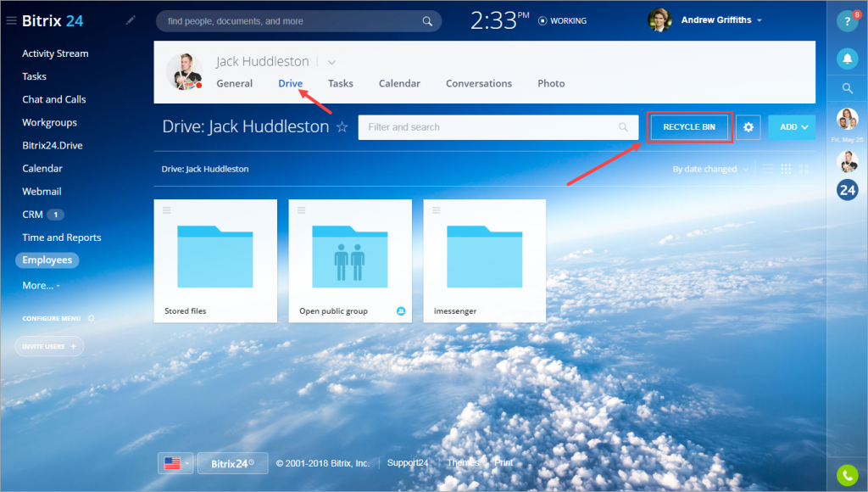
Task: Open the notifications bell
Action: click(x=847, y=59)
